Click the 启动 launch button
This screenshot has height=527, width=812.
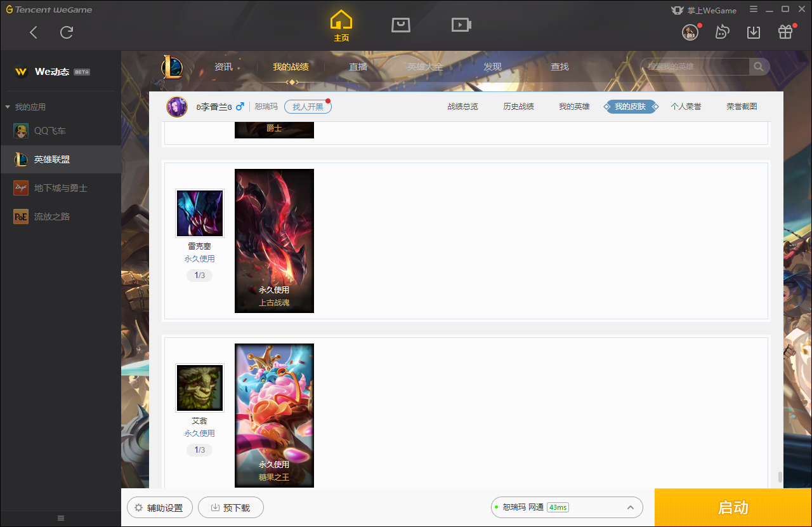pyautogui.click(x=733, y=507)
